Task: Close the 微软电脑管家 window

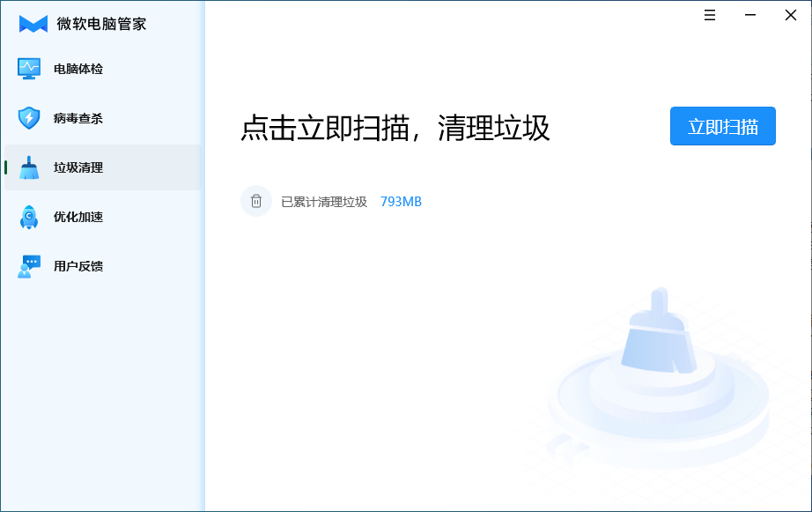Action: [x=790, y=15]
